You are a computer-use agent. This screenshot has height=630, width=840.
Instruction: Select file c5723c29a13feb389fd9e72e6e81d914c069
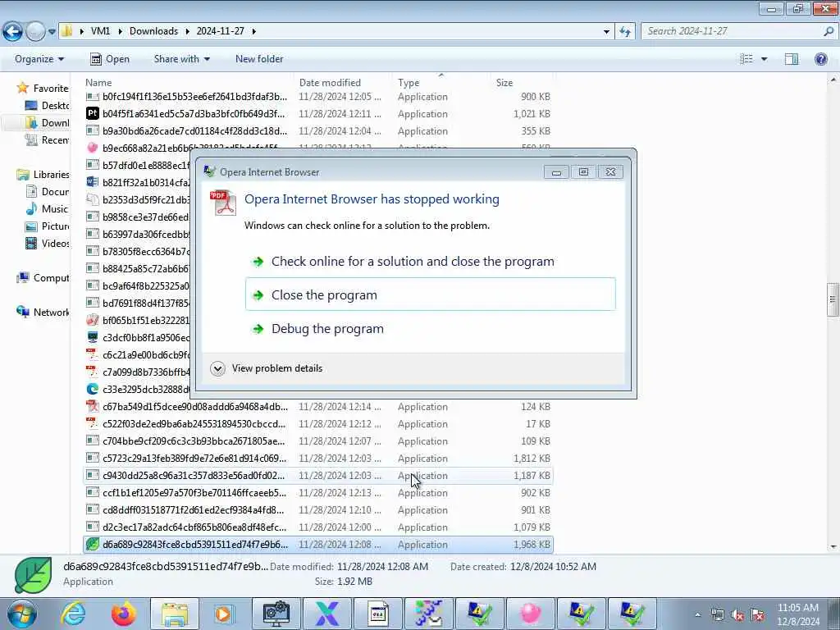point(319,459)
